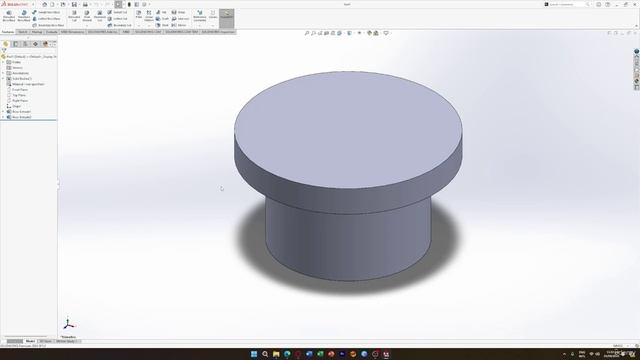Select the Shell feature
Image resolution: width=640 pixels, height=360 pixels.
click(x=162, y=25)
